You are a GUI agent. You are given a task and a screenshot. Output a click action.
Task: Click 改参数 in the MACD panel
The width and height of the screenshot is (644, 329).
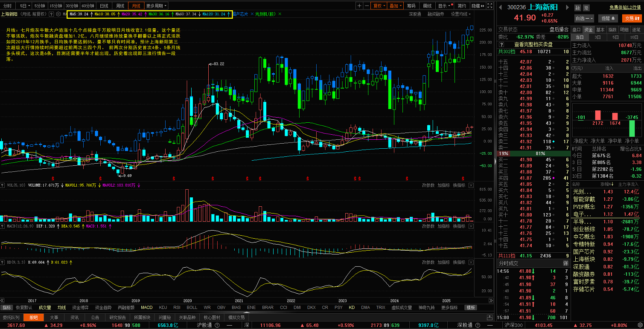(428, 226)
